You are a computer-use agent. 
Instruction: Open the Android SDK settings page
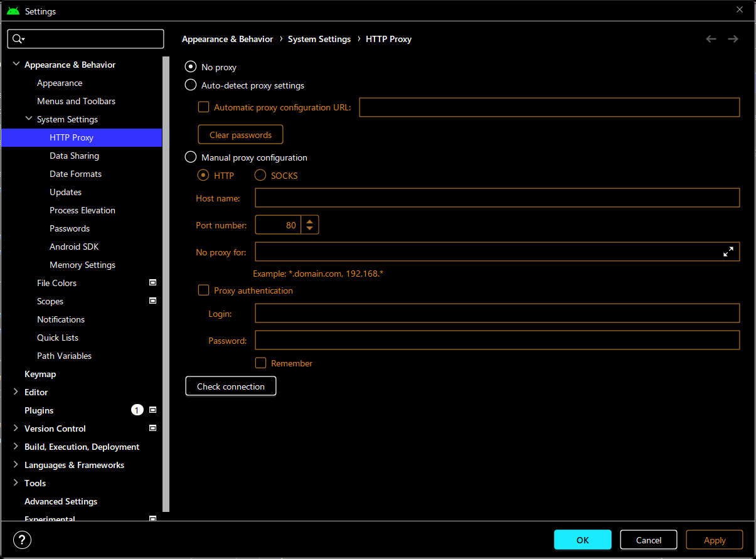pyautogui.click(x=74, y=247)
